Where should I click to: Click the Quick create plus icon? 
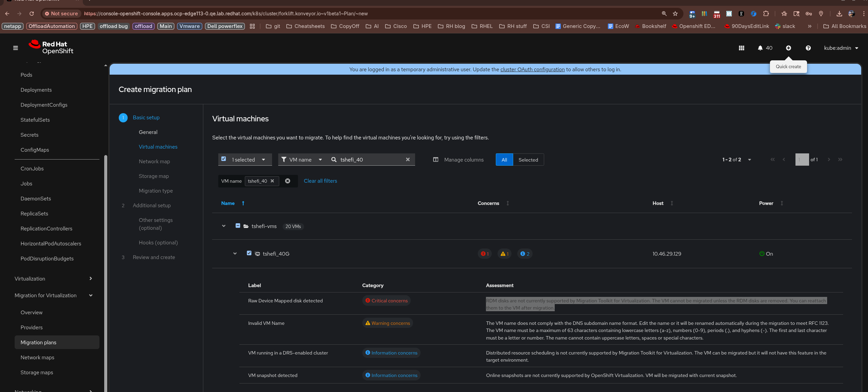click(x=788, y=48)
